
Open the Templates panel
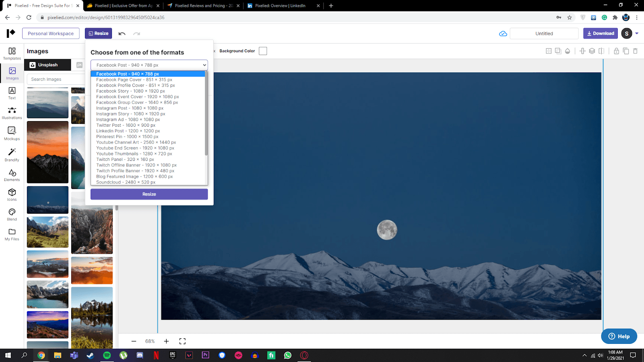[x=12, y=53]
